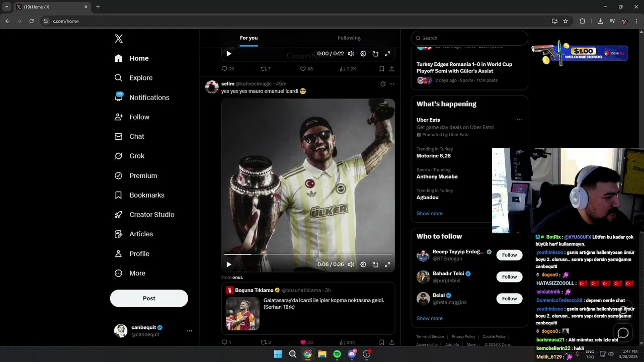The width and height of the screenshot is (644, 362).
Task: Click the Follow person icon in sidebar
Action: click(118, 117)
